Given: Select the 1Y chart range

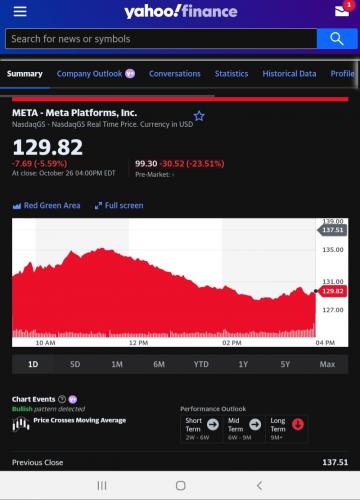Looking at the screenshot, I should 243,364.
